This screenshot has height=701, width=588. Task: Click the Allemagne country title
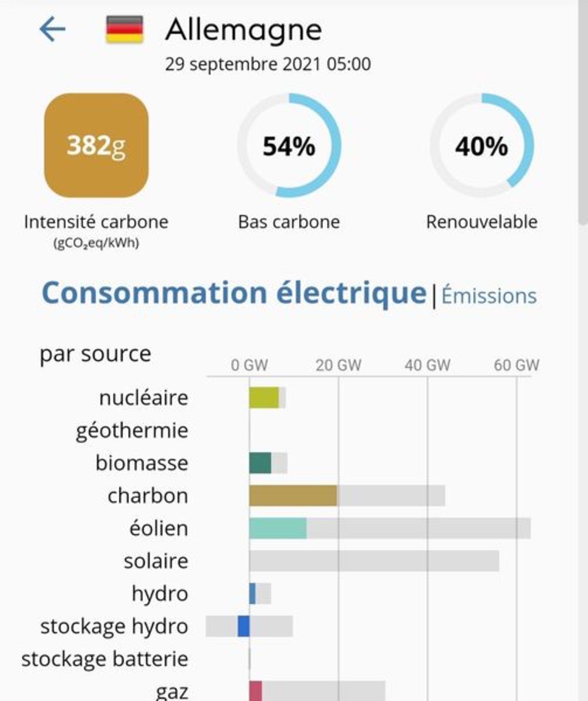point(243,30)
